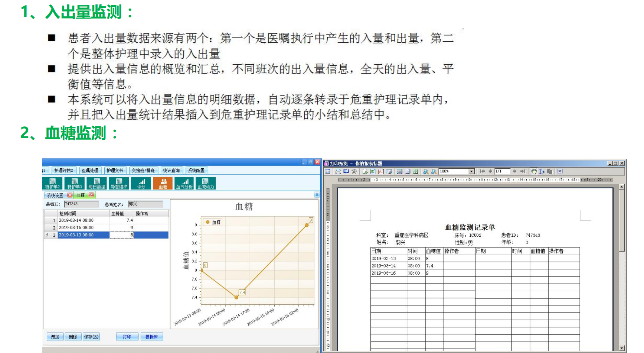644x353 pixels.
Task: Select the hand pan tool in preview
Action: [x=533, y=171]
